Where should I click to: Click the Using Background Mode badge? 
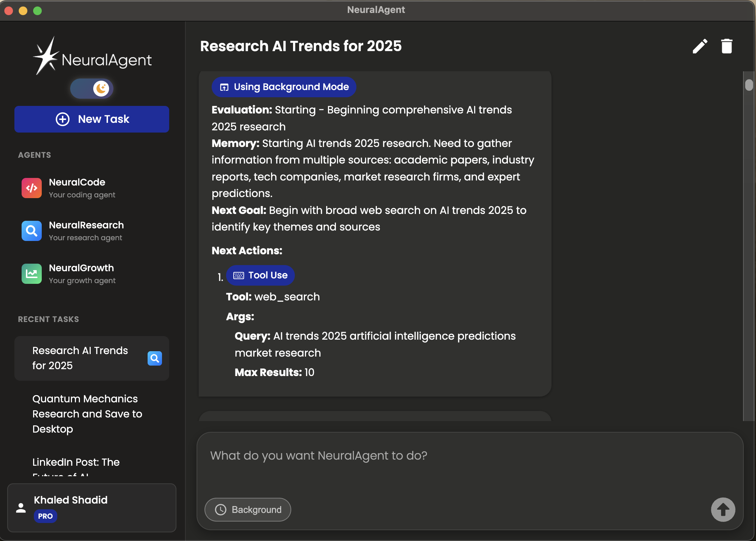[284, 87]
